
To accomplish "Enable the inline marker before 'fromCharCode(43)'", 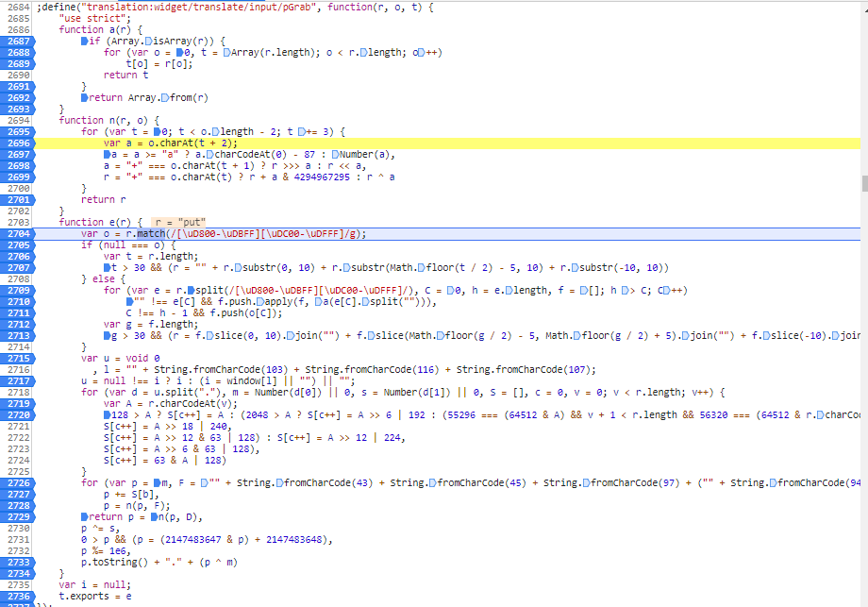I will coord(279,483).
